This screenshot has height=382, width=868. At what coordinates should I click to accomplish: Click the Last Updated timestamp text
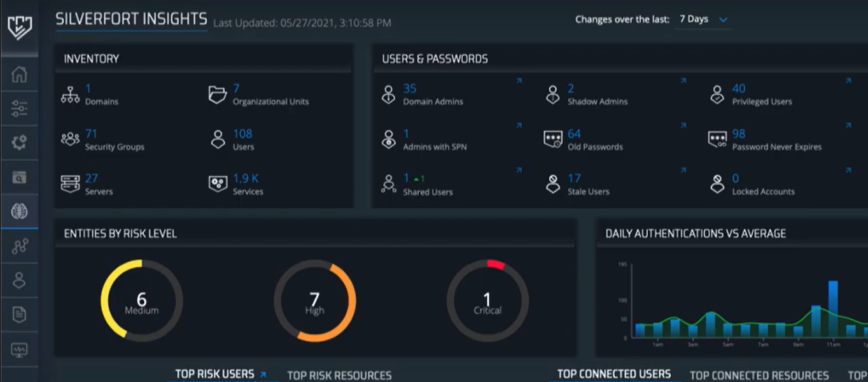[x=302, y=23]
